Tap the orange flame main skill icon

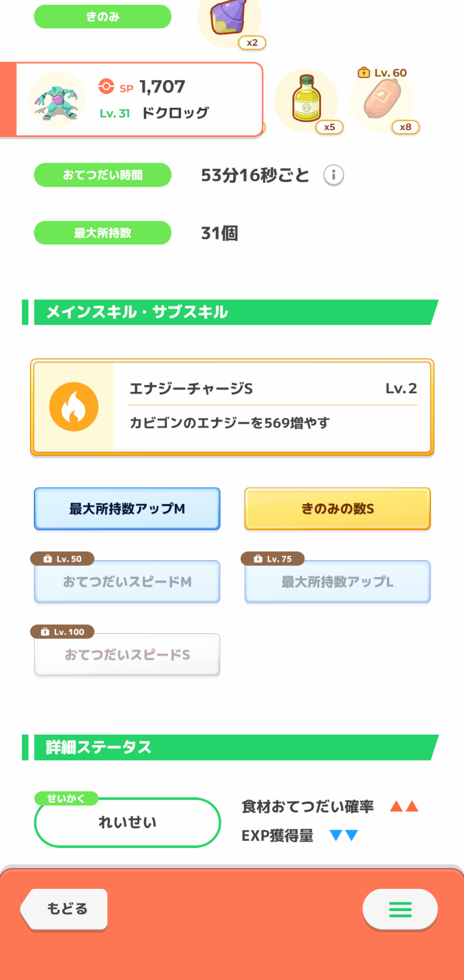[74, 407]
